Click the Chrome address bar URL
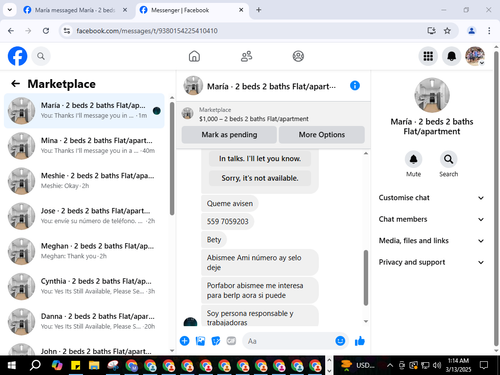500x375 pixels. coord(147,31)
